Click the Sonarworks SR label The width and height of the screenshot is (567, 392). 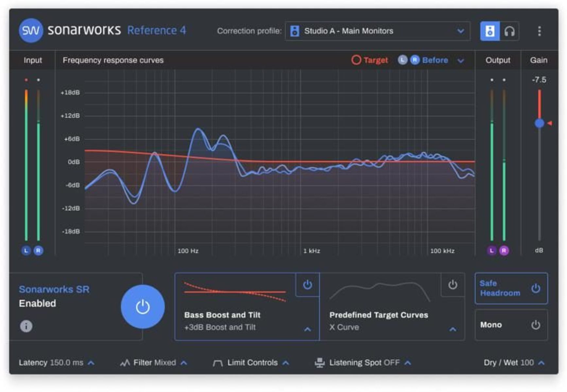coord(54,289)
